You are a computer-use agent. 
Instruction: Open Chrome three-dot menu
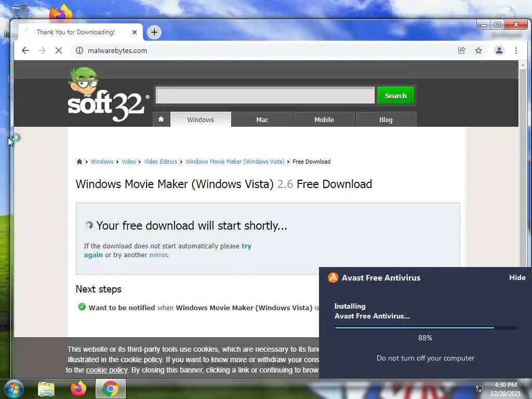click(516, 50)
